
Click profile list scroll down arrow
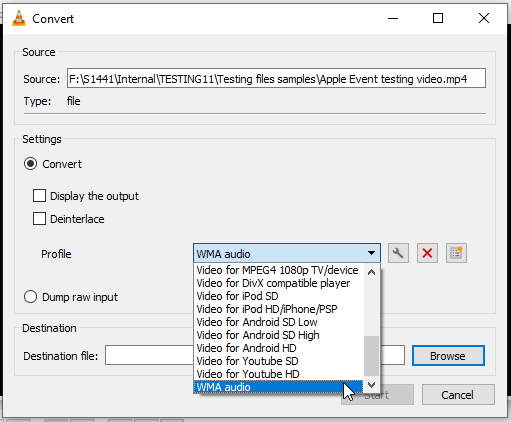pos(371,385)
